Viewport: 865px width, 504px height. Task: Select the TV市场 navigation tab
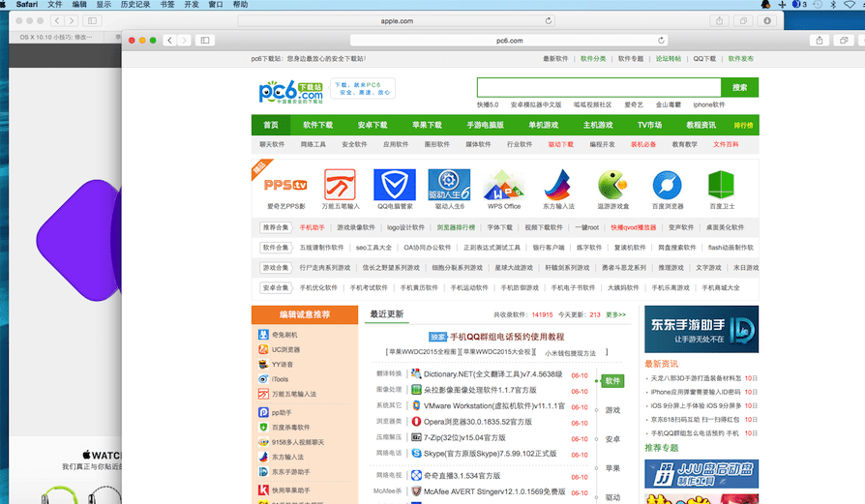pos(650,125)
